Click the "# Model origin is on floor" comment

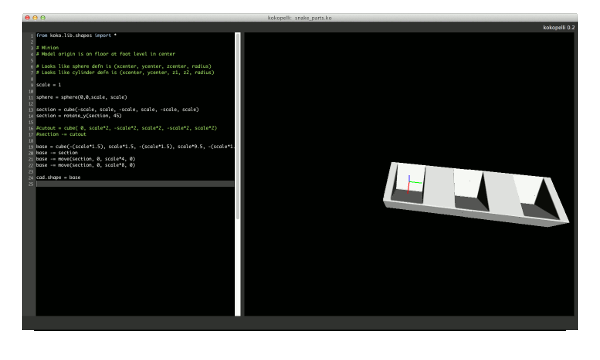106,54
